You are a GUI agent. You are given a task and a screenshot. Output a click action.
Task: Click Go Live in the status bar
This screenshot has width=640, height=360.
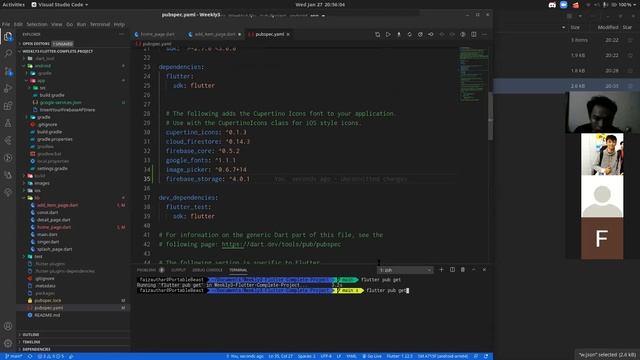pyautogui.click(x=372, y=356)
